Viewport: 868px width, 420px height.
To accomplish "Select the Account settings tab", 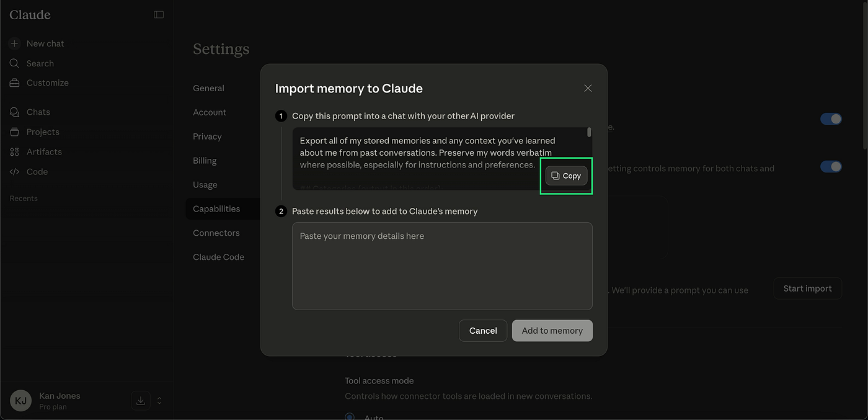I will tap(210, 112).
